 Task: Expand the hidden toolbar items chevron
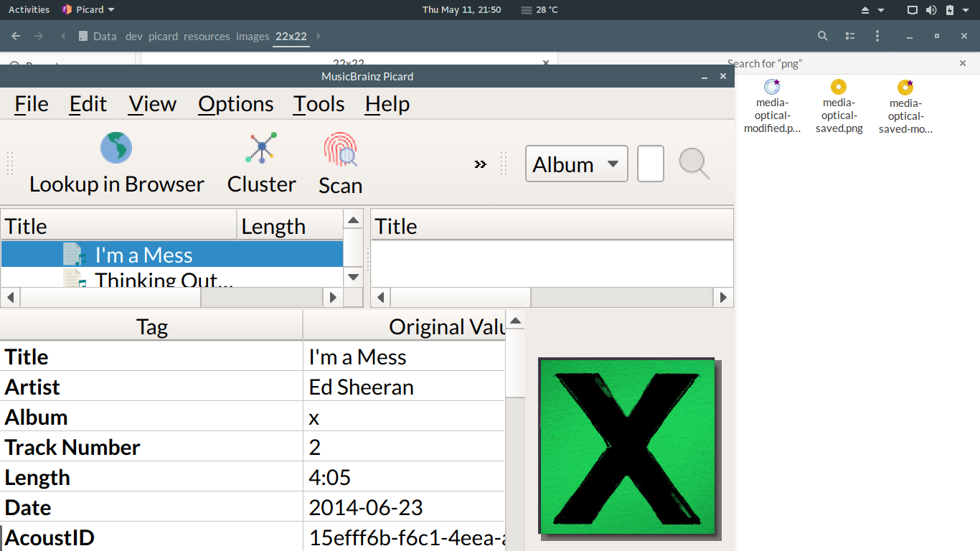click(x=481, y=164)
